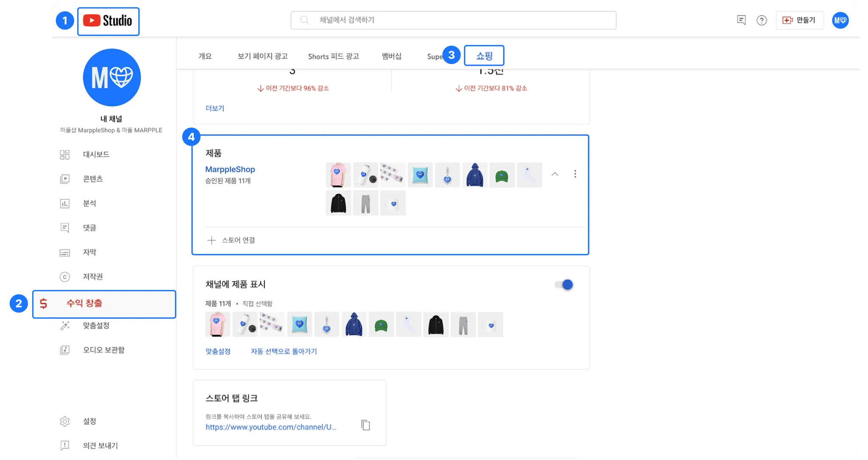This screenshot has height=460, width=868.
Task: Open the 오디오 보관함 audio library
Action: 103,350
